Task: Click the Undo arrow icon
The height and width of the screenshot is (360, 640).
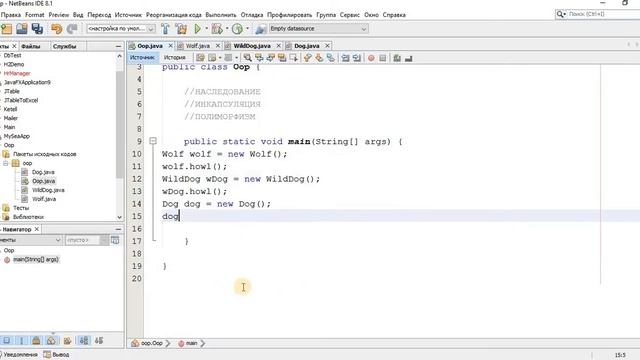Action: 57,29
